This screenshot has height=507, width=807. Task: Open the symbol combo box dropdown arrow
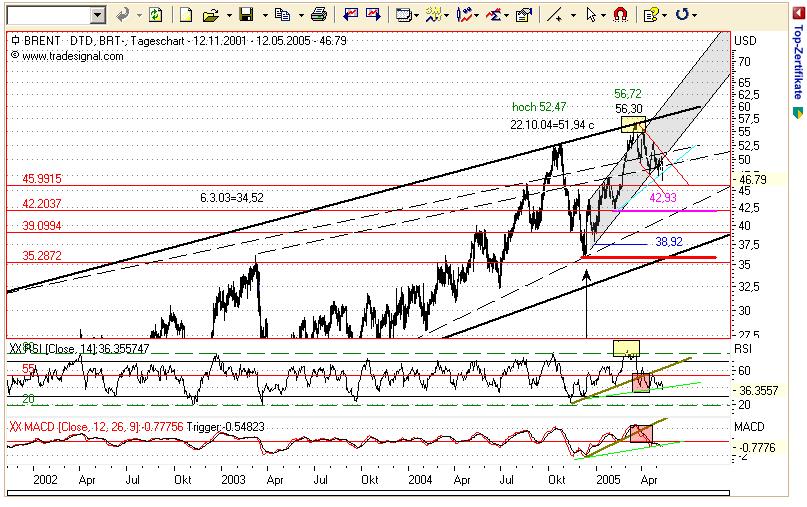[x=97, y=15]
